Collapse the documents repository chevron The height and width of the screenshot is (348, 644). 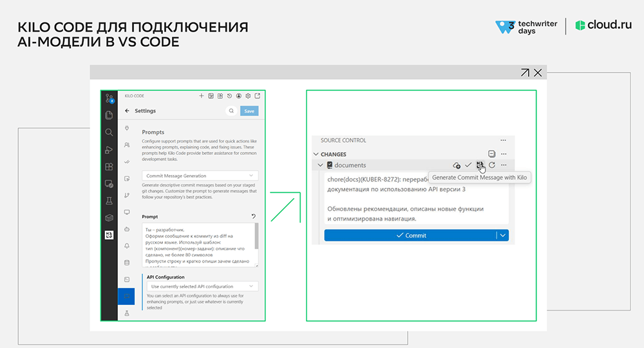click(x=320, y=165)
